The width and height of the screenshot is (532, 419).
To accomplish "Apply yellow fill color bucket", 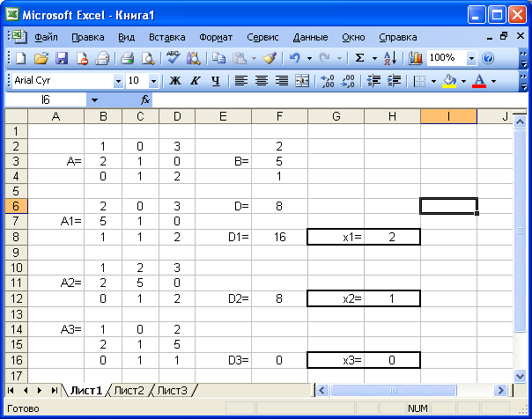I will [x=449, y=81].
